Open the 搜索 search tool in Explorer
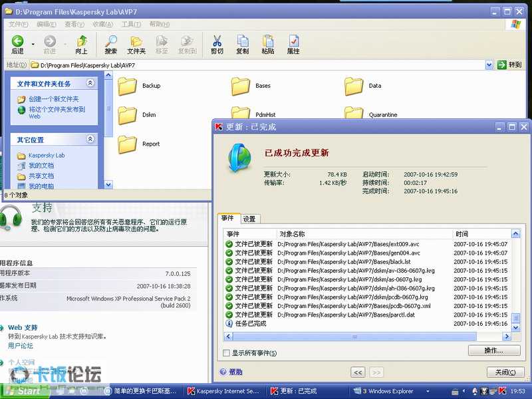Viewport: 532px width, 399px height. point(110,45)
